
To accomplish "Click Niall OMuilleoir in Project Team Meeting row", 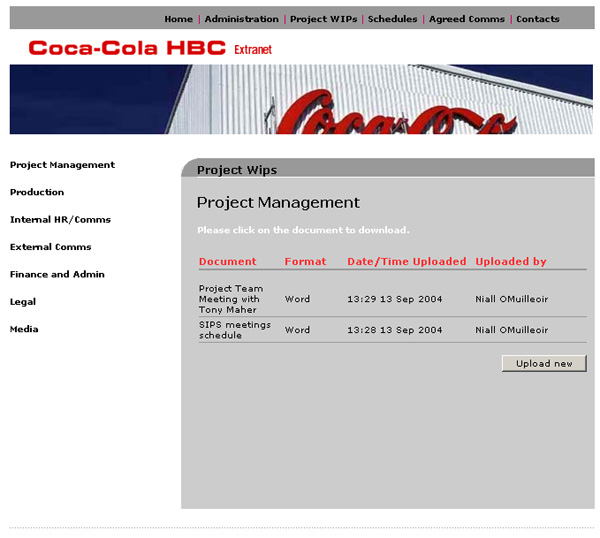I will point(512,299).
